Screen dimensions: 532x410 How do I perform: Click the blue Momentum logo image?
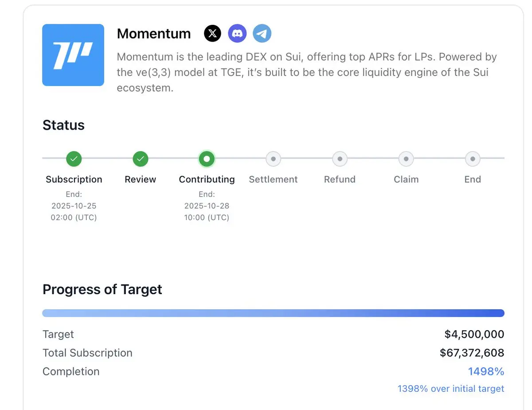coord(73,55)
